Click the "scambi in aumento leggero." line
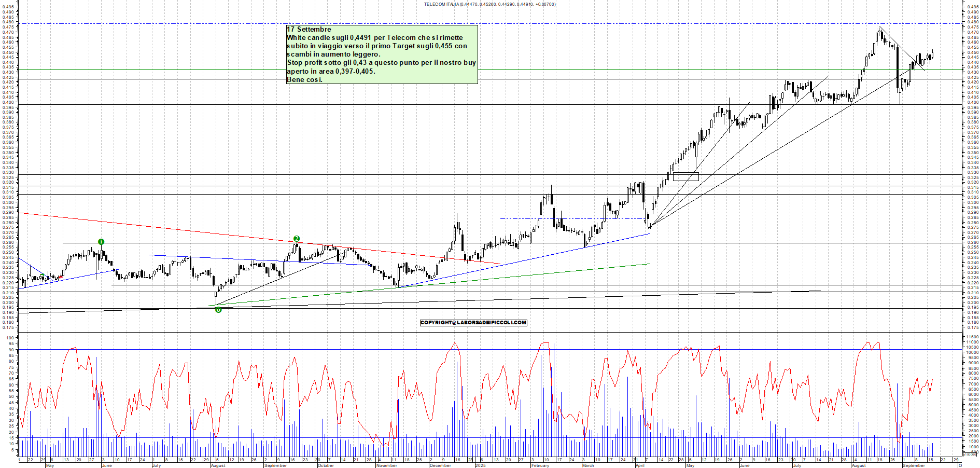 333,54
